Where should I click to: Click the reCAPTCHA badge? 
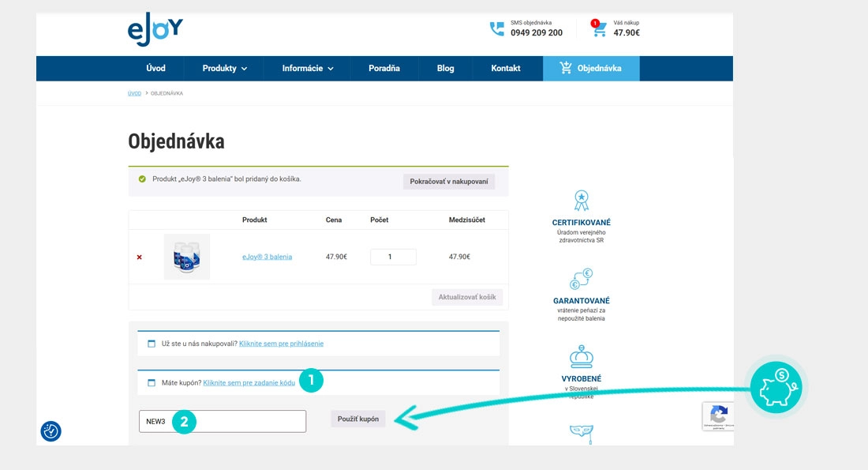(x=718, y=416)
